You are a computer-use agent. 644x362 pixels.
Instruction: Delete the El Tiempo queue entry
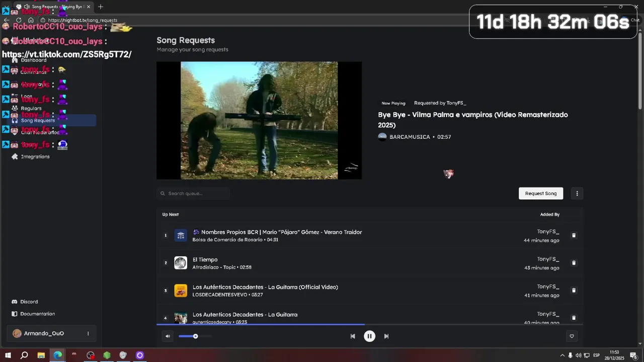tap(574, 263)
